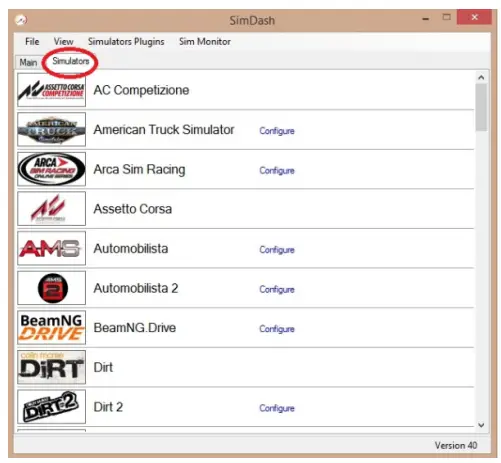Click the AC Competizione logo thumbnail
This screenshot has height=463, width=501.
pyautogui.click(x=51, y=90)
